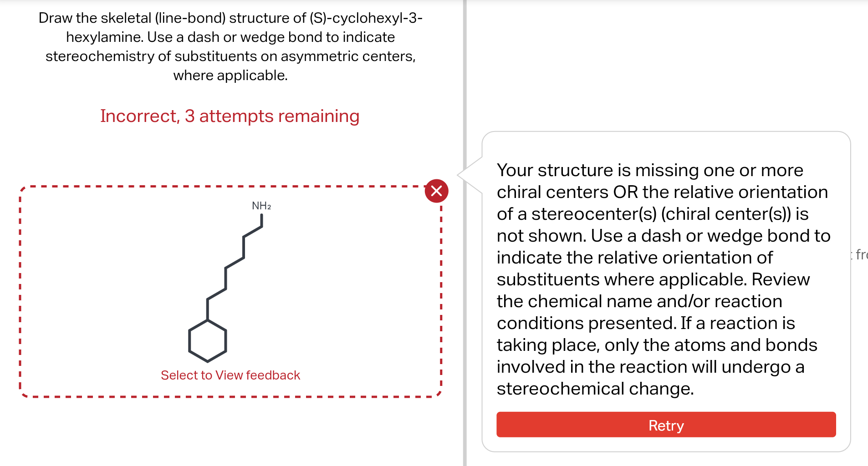868x466 pixels.
Task: Click the cut-off text at right edge
Action: click(x=860, y=254)
